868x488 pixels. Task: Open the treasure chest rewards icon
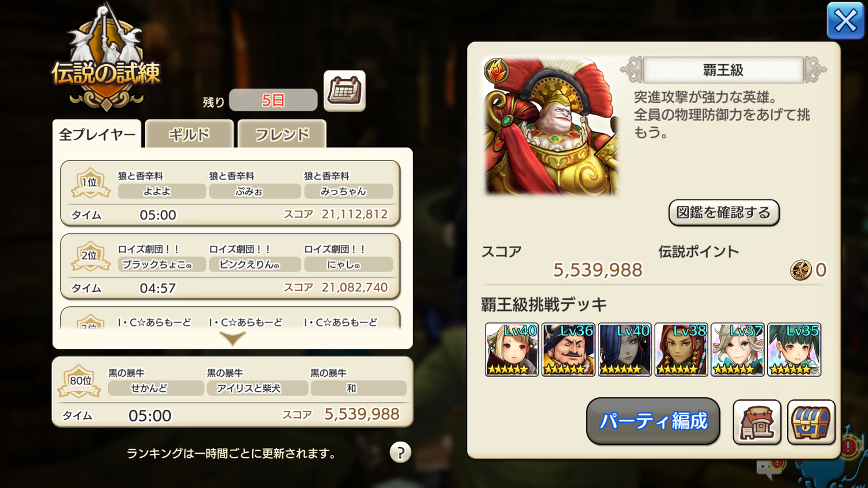pos(811,422)
